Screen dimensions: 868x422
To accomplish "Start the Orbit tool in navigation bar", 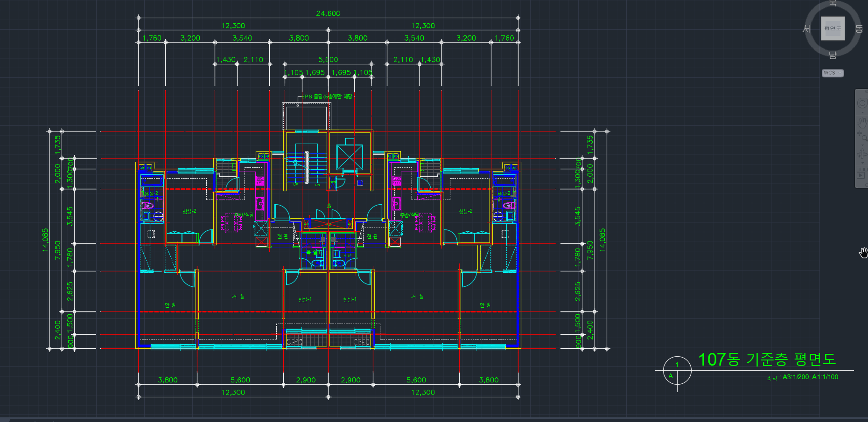I will [x=862, y=153].
